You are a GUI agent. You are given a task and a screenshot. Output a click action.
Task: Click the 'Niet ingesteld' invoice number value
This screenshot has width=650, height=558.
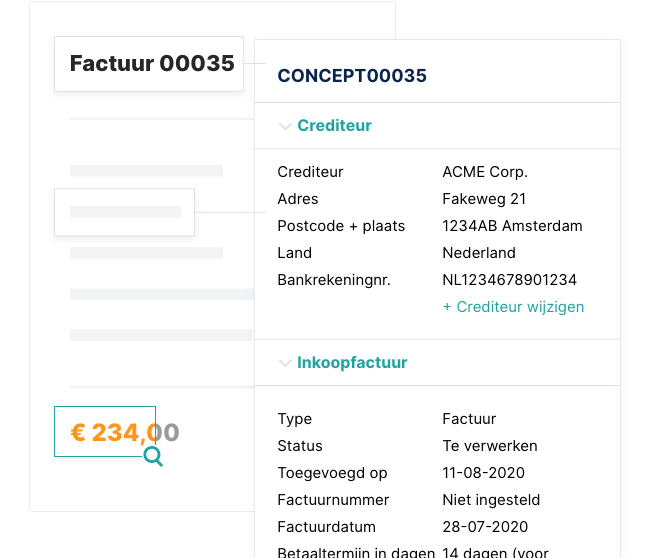click(490, 500)
